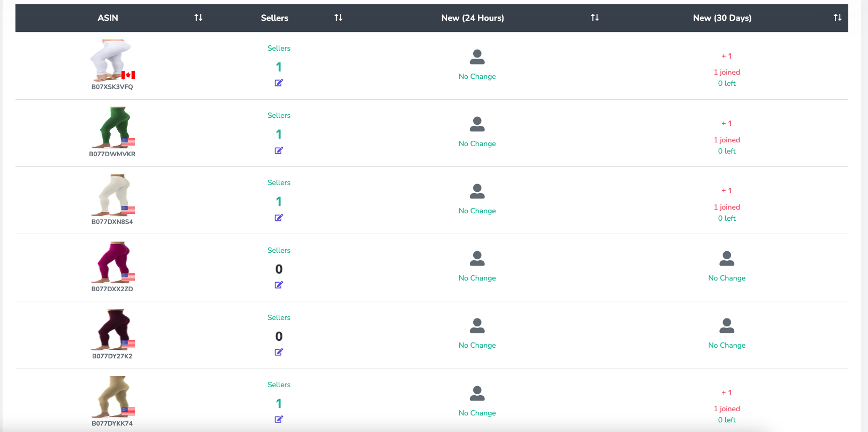Click edit icon for ASIN B077DXX2ZD sellers

[279, 285]
